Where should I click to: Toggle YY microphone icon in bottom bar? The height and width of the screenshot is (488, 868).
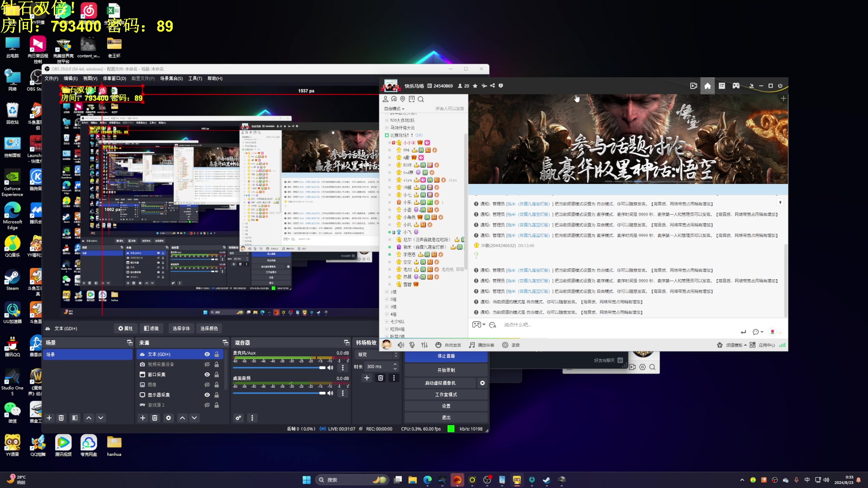pos(412,345)
